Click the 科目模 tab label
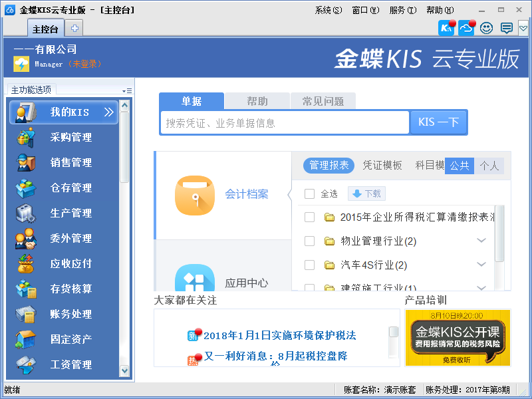The image size is (532, 399). pyautogui.click(x=430, y=166)
